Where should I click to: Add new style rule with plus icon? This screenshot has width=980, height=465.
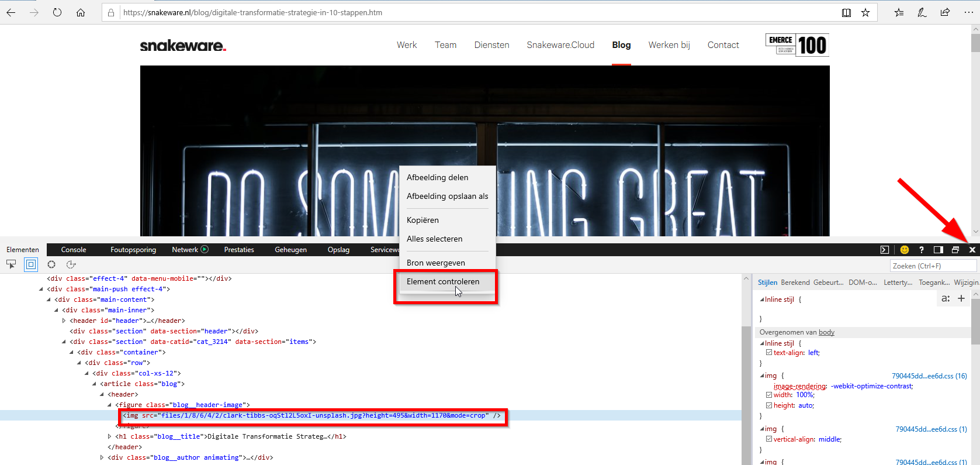961,298
